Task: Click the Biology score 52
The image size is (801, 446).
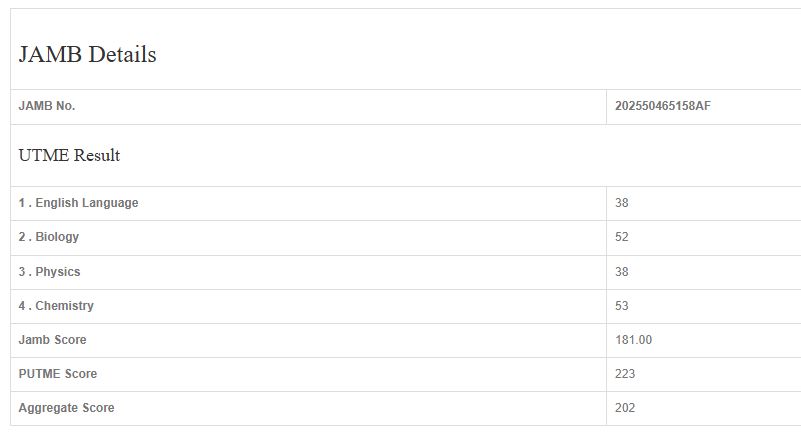Action: (622, 237)
